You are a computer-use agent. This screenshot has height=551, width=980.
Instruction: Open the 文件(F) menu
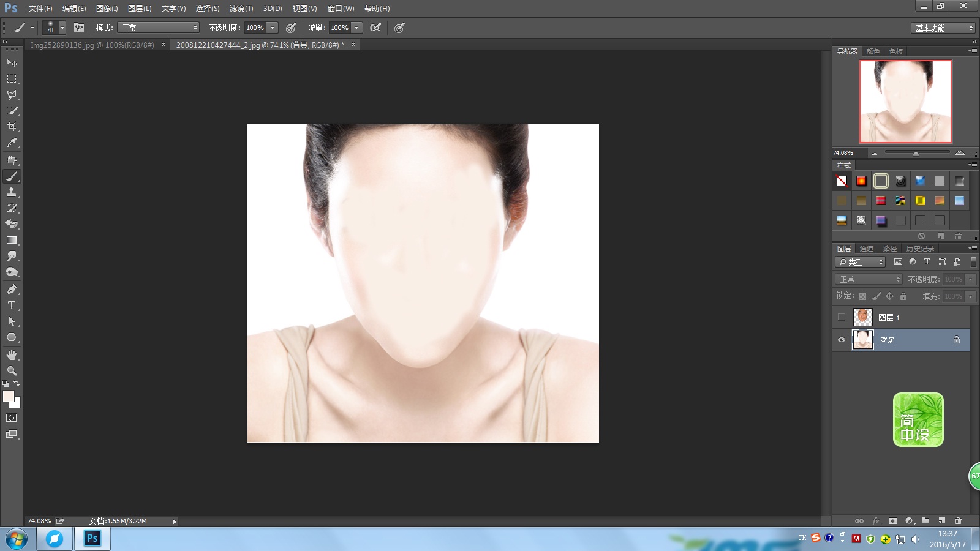click(x=40, y=9)
